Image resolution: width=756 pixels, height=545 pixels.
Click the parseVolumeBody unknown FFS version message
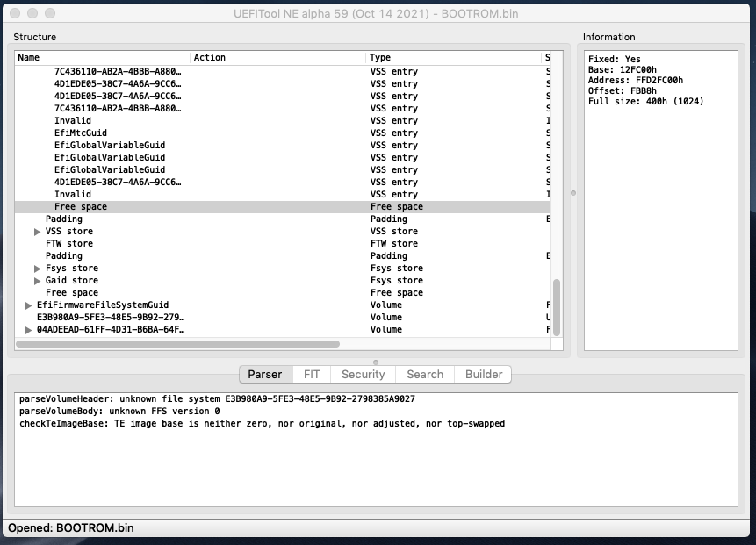tap(119, 411)
